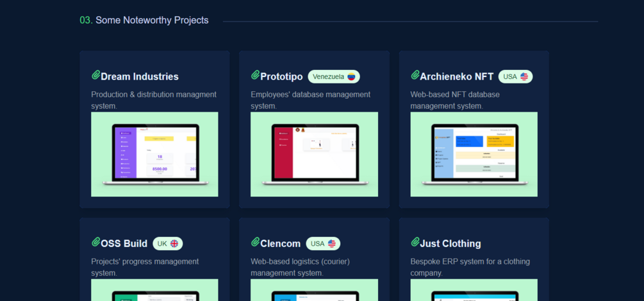Viewport: 644px width, 301px height.
Task: Open the Dream Industries project title link
Action: pyautogui.click(x=140, y=76)
